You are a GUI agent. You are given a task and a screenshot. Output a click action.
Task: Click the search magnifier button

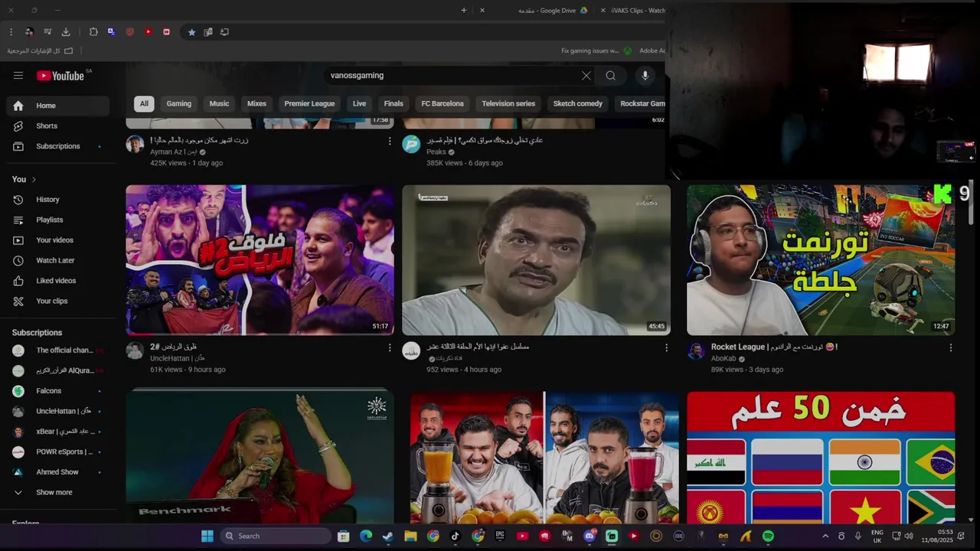610,75
